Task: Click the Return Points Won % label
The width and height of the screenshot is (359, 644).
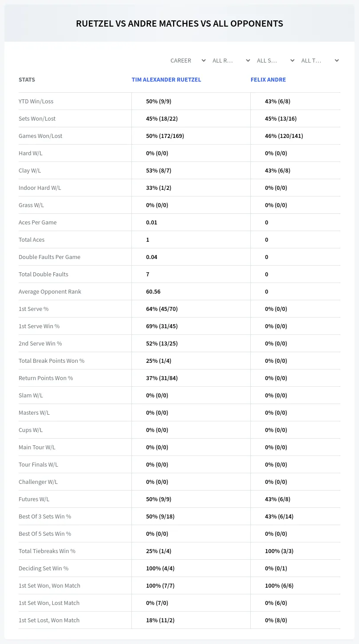Action: click(x=46, y=378)
